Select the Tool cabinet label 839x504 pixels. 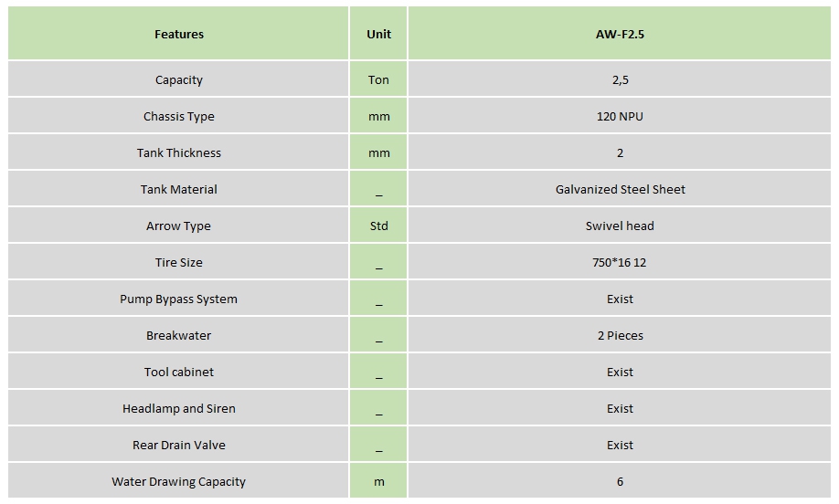[x=179, y=372]
